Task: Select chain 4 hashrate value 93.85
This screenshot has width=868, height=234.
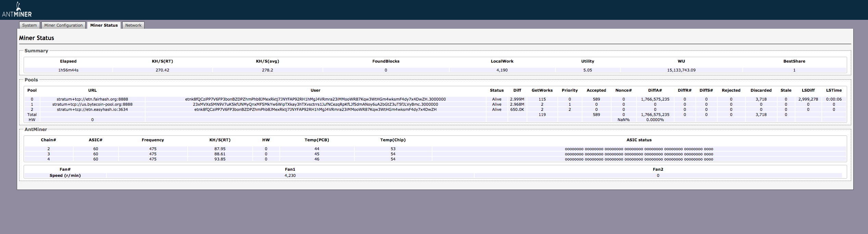Action: tap(220, 159)
